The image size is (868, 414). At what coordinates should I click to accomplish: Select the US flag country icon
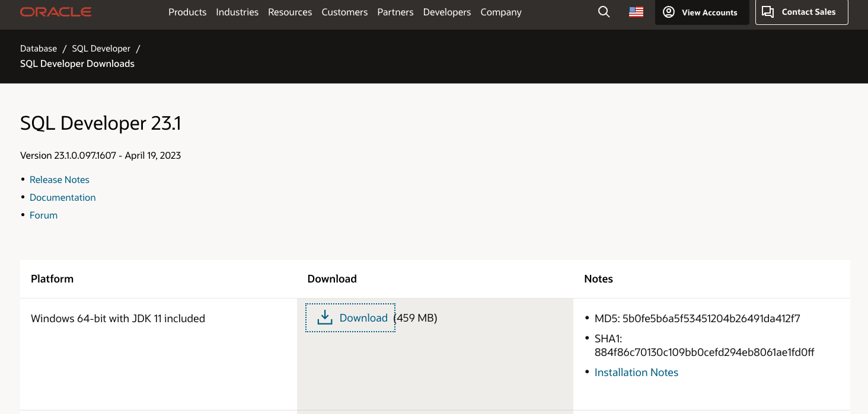tap(636, 12)
